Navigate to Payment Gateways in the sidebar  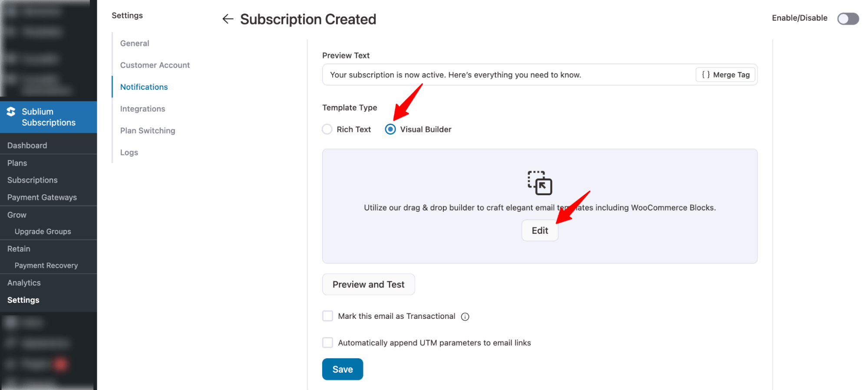tap(42, 197)
